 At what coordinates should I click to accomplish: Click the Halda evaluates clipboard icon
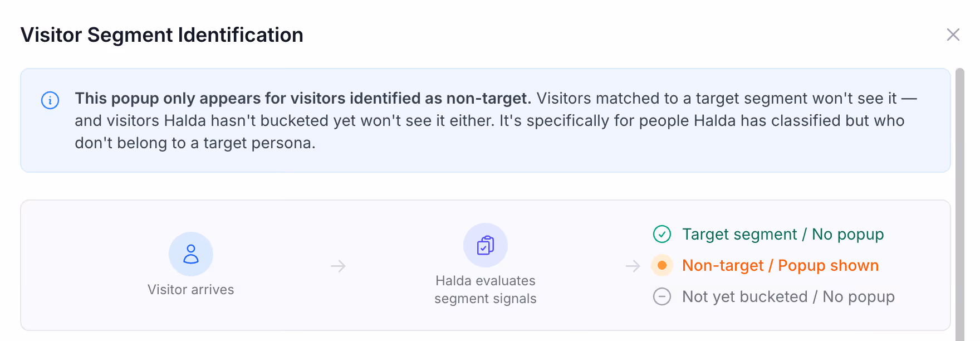486,245
